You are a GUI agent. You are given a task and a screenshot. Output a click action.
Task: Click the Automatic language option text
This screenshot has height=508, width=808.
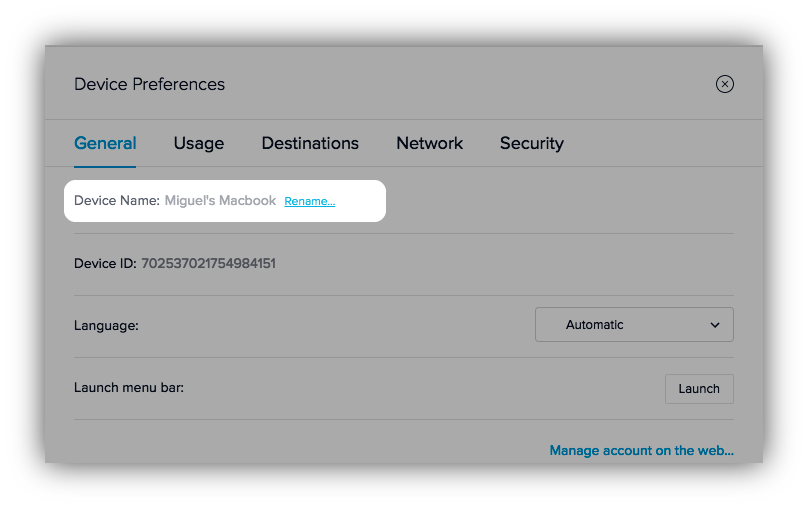[x=594, y=325]
